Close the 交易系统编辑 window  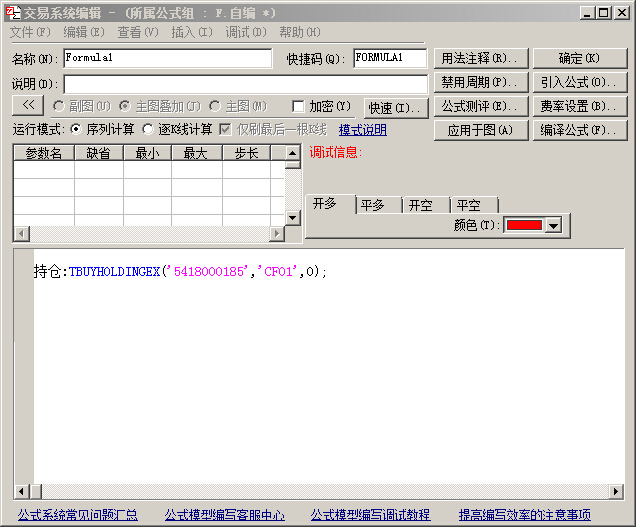[x=621, y=13]
